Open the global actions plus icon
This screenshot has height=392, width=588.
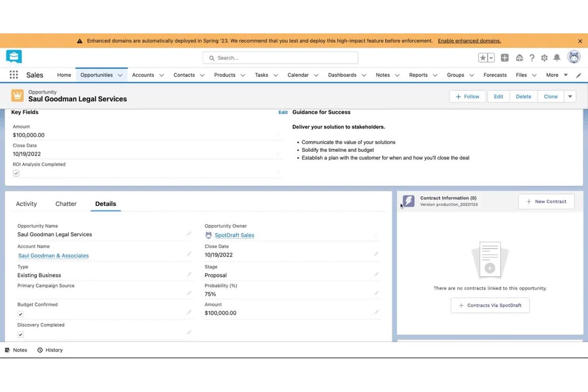[505, 58]
